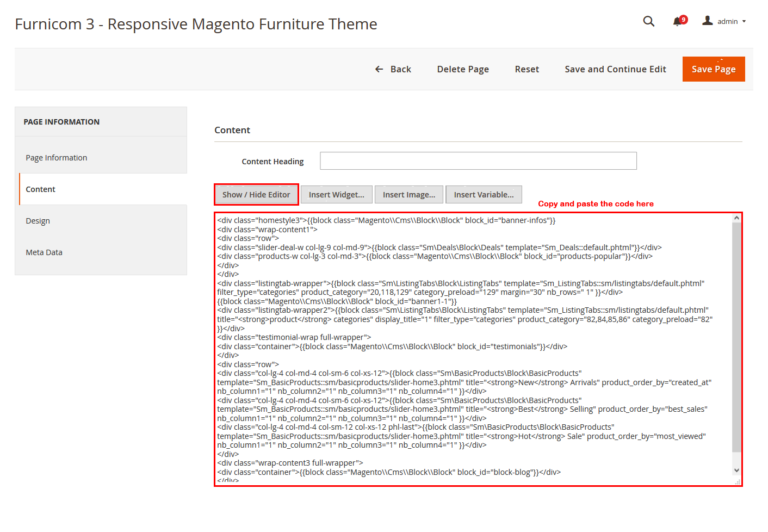Click the Reset button
This screenshot has width=768, height=532.
click(x=527, y=69)
